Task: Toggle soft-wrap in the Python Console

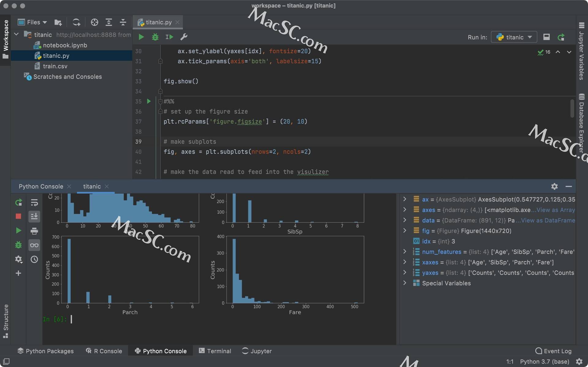Action: tap(34, 202)
